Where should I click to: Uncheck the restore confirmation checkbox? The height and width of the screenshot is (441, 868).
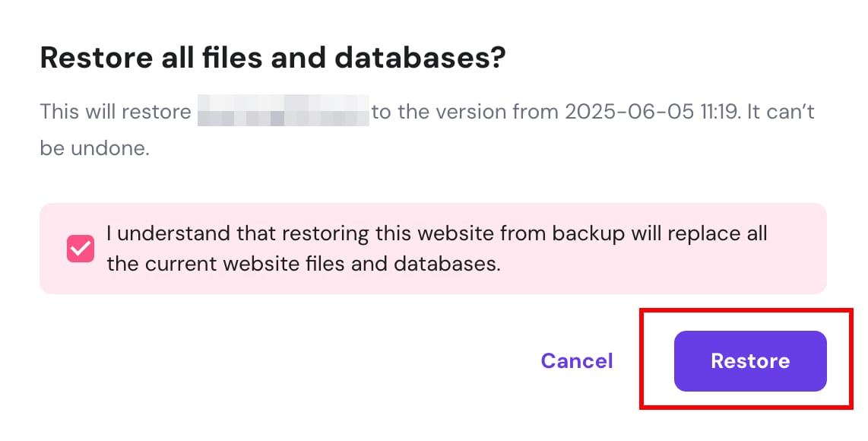pyautogui.click(x=81, y=249)
